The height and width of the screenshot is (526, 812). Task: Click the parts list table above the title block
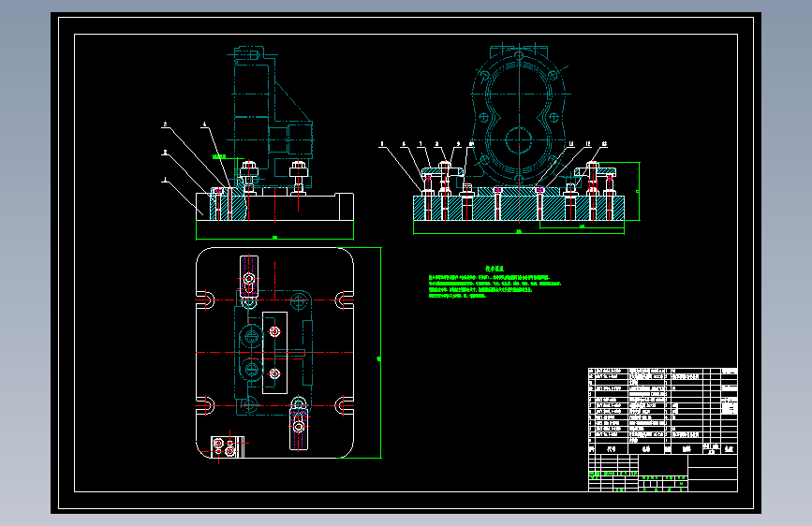[x=663, y=411]
